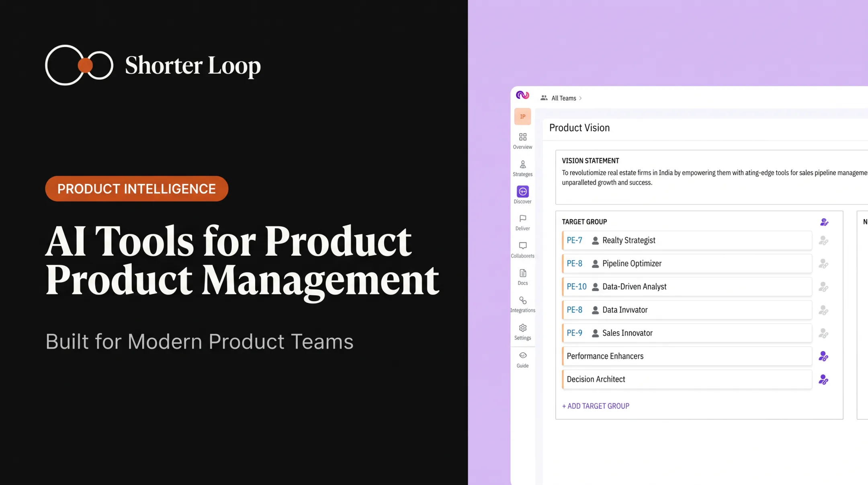Click persona link icon beside Pipeline Optimizer
Screen dimensions: 868x485
point(823,264)
